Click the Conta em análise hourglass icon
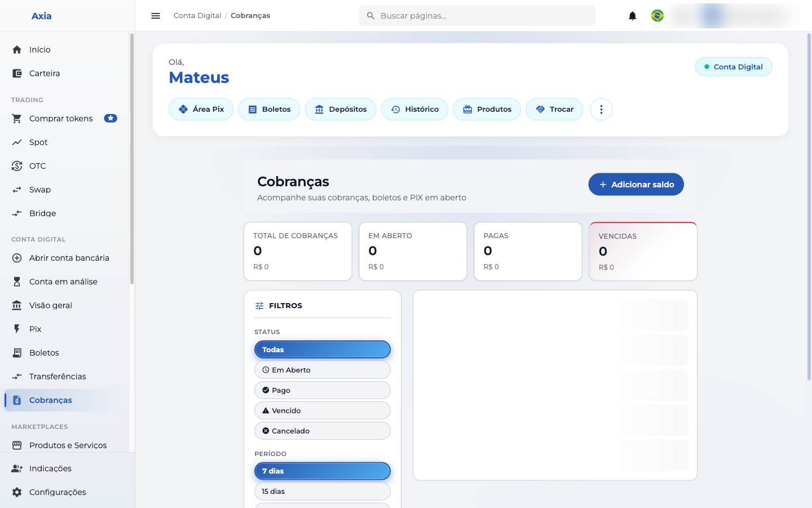This screenshot has height=508, width=812. tap(17, 282)
